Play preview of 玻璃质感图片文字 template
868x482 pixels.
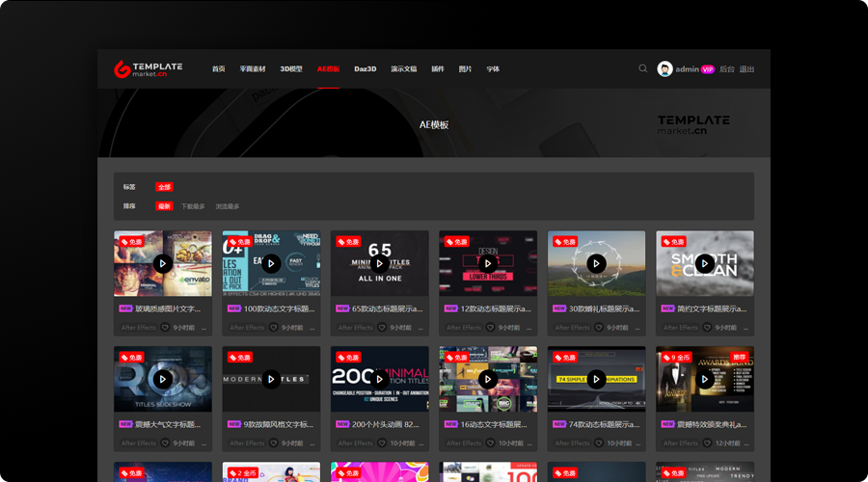click(163, 263)
